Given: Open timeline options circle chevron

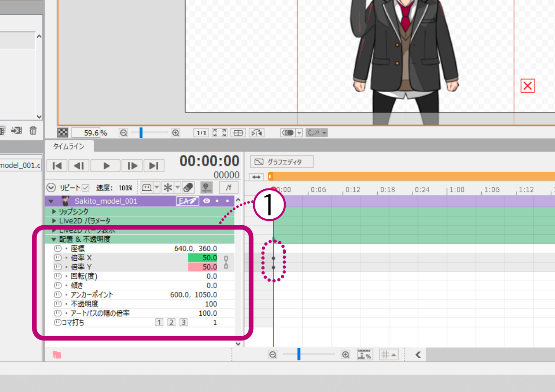Looking at the screenshot, I should point(52,188).
